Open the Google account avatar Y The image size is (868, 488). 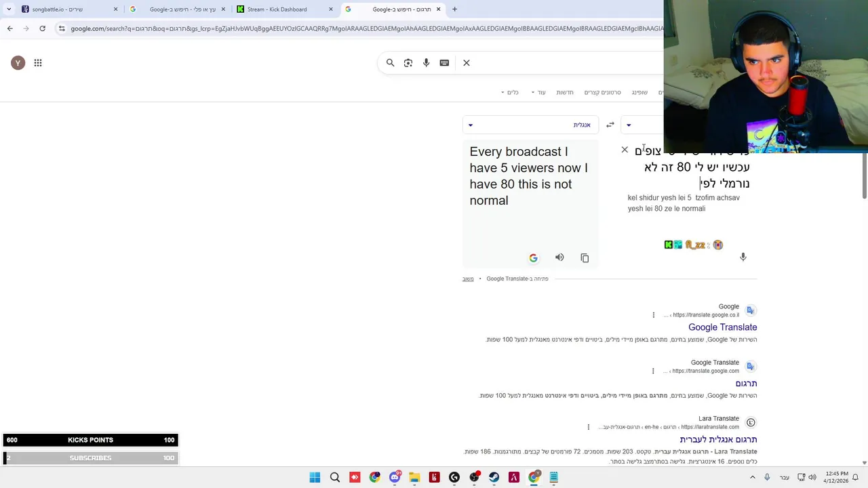pos(18,63)
